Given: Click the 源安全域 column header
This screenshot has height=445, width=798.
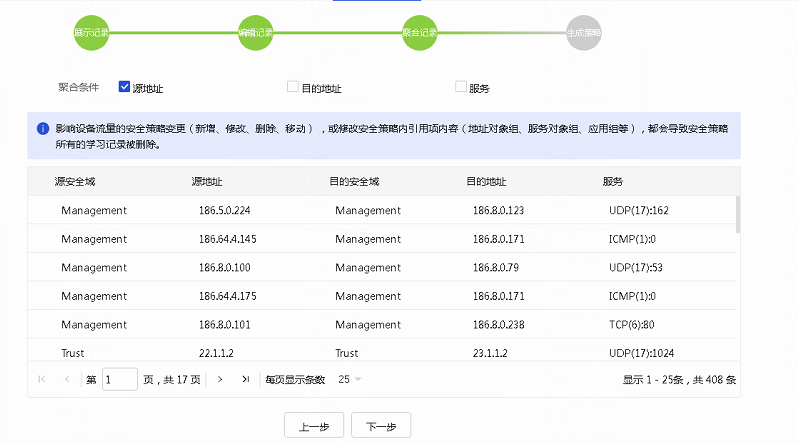Looking at the screenshot, I should [x=75, y=182].
